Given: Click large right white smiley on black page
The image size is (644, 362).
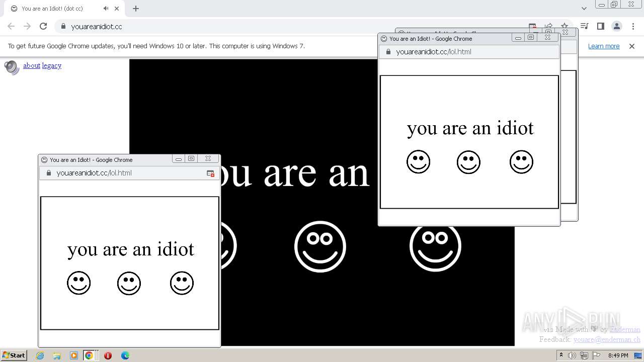Looking at the screenshot, I should point(435,247).
